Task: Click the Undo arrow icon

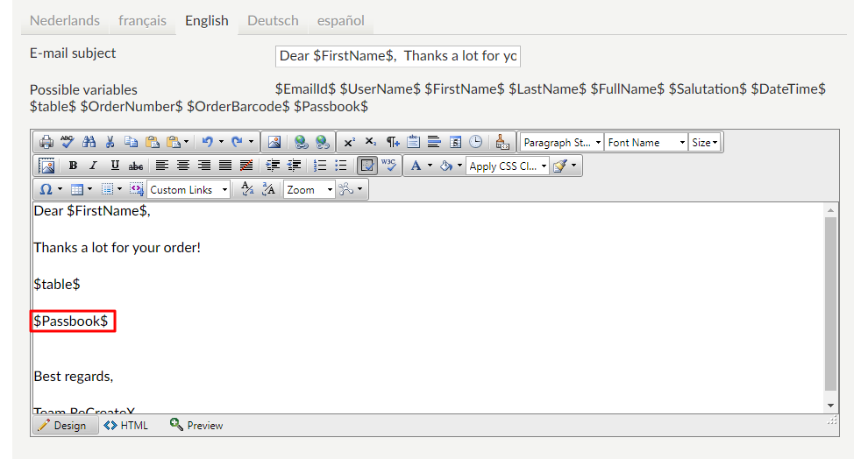Action: point(207,142)
